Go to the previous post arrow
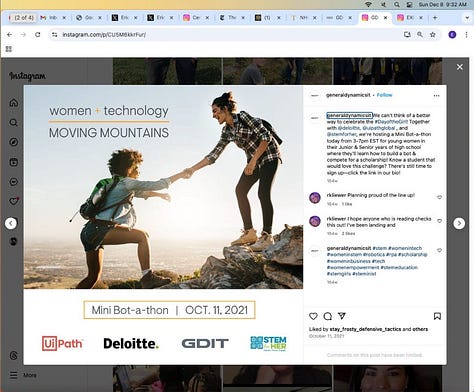474x392 pixels. (x=11, y=223)
